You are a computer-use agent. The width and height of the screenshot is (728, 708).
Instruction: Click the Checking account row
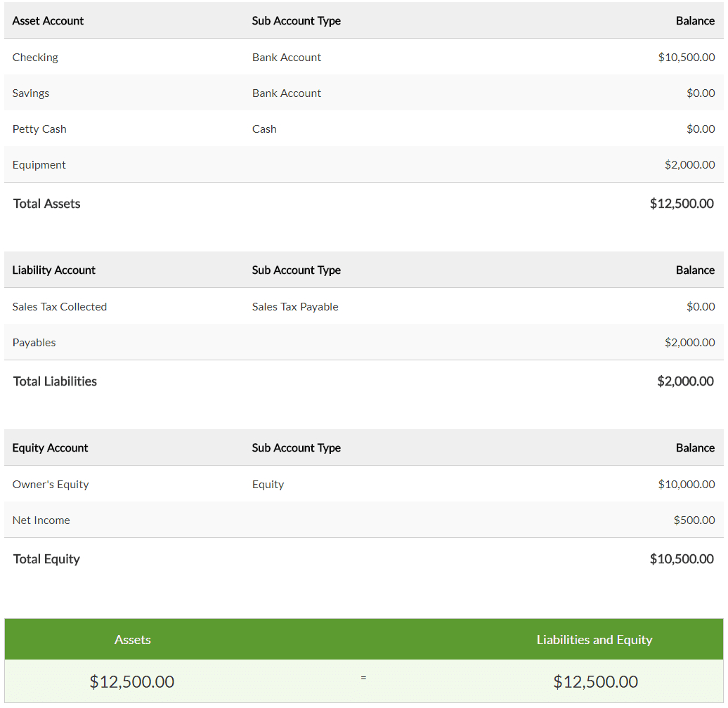click(x=35, y=58)
